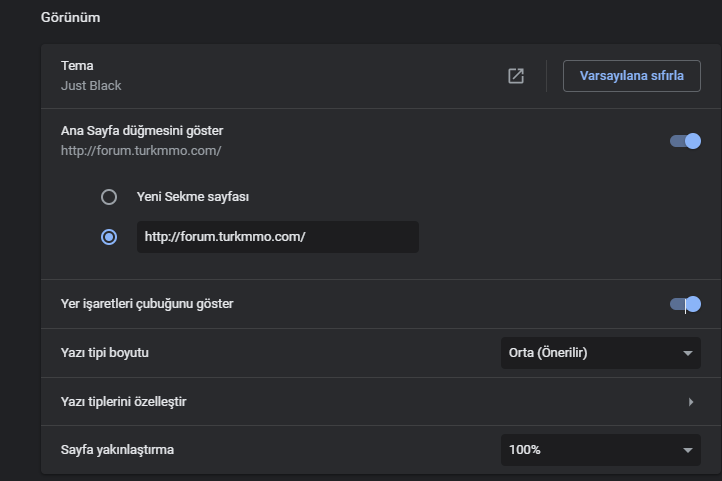Screen dimensions: 722x481
Task: Click the Yer işaretleri çubuğunu göster label
Action: pyautogui.click(x=147, y=304)
